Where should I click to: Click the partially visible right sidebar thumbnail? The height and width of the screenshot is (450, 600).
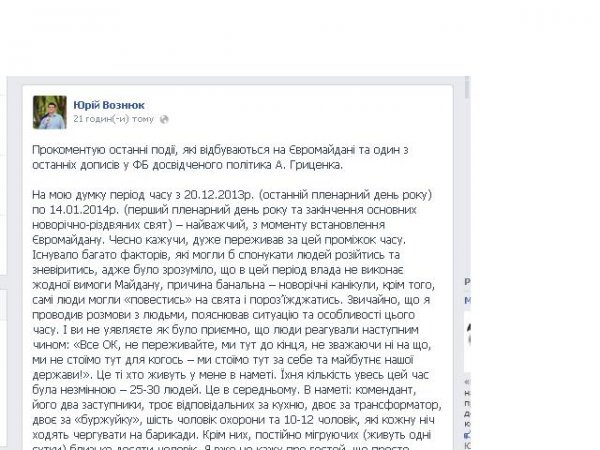[x=468, y=333]
